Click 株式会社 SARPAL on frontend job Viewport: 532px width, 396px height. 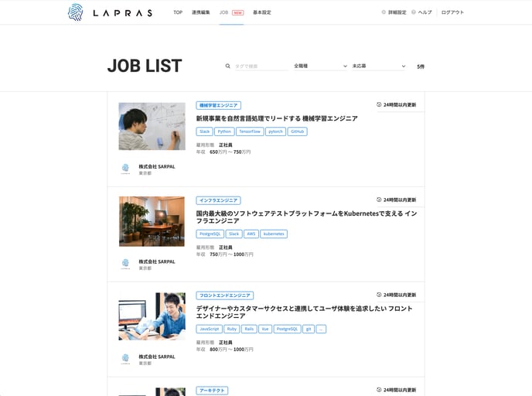(x=157, y=357)
